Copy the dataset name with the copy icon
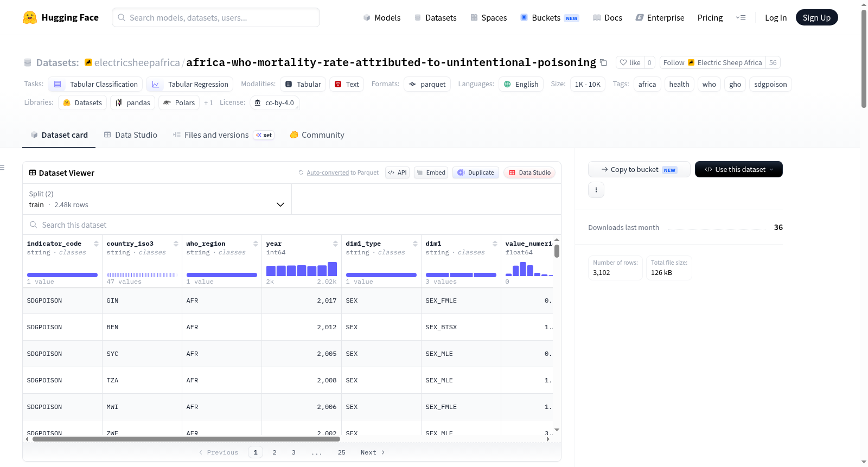Screen dimensions: 868x467 [603, 62]
